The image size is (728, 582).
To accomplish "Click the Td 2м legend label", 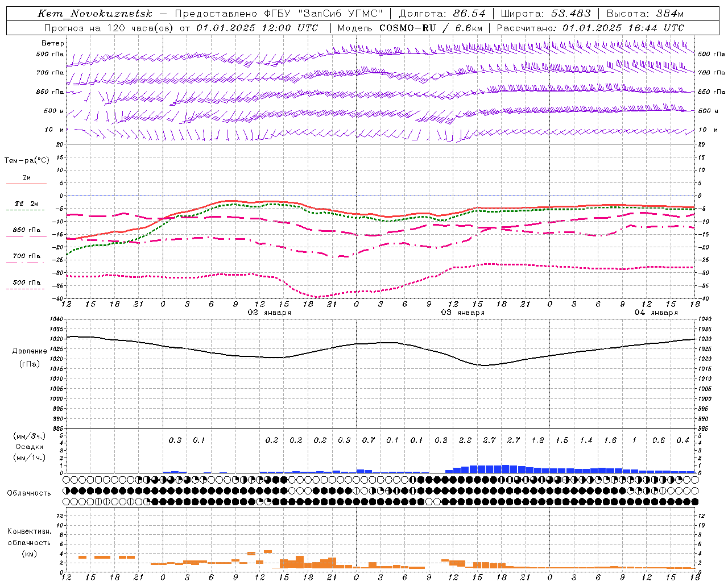I will coord(27,203).
